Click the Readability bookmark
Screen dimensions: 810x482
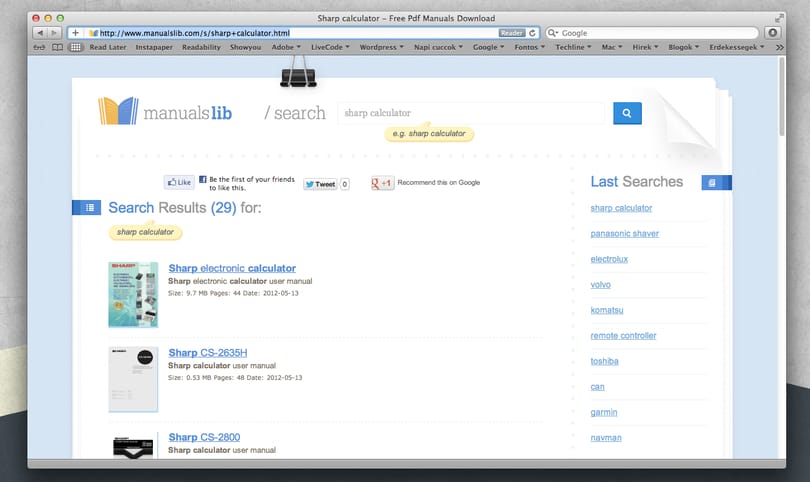(x=201, y=47)
